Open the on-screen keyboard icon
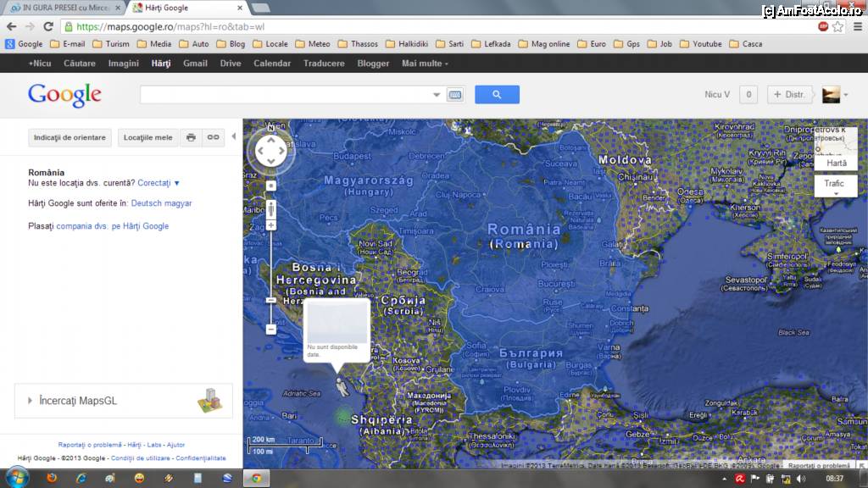Viewport: 868px width, 488px height. (455, 95)
